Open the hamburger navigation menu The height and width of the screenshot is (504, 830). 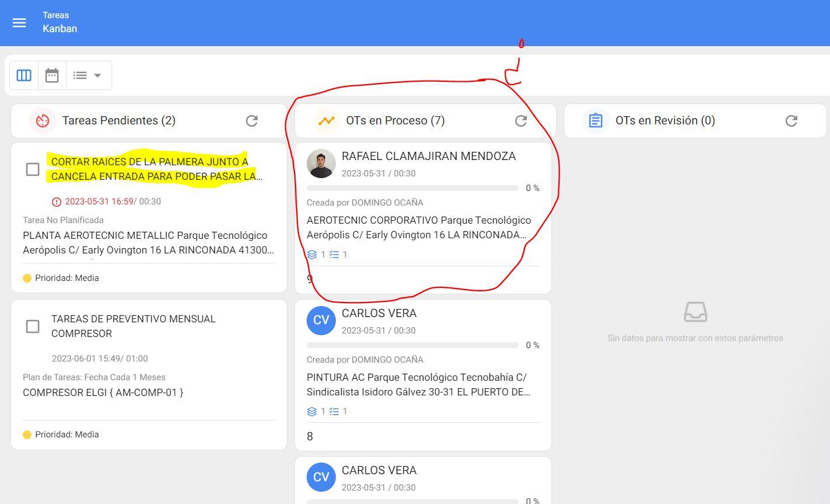coord(19,23)
